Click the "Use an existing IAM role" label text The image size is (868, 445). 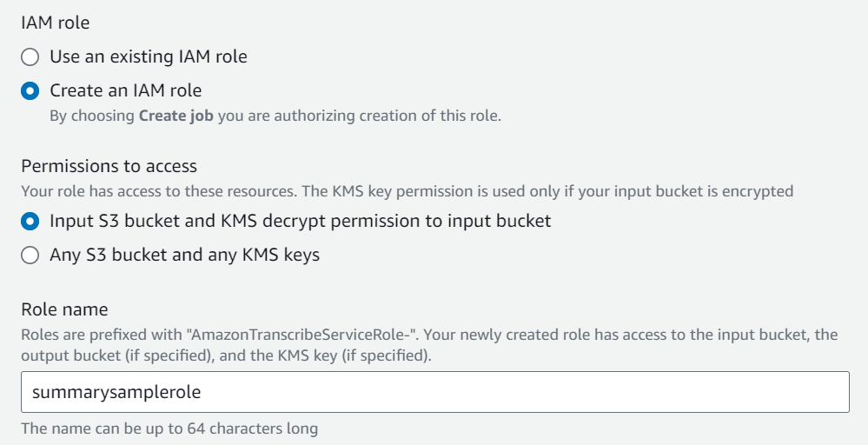pyautogui.click(x=148, y=57)
